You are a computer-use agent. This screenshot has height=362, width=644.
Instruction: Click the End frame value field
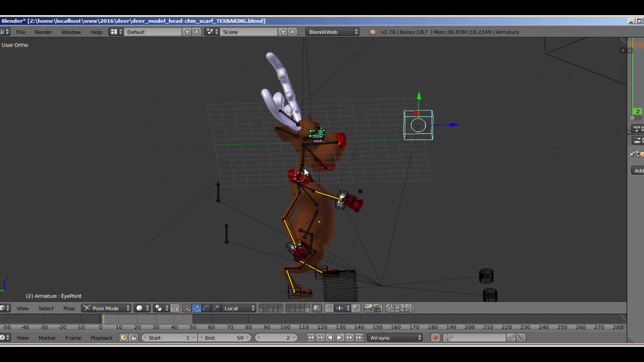point(224,338)
